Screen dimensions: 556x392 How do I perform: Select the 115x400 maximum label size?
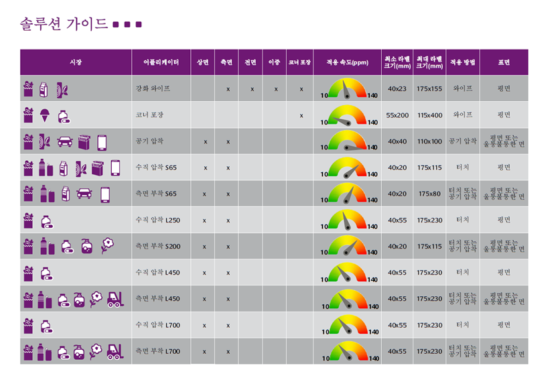430,115
